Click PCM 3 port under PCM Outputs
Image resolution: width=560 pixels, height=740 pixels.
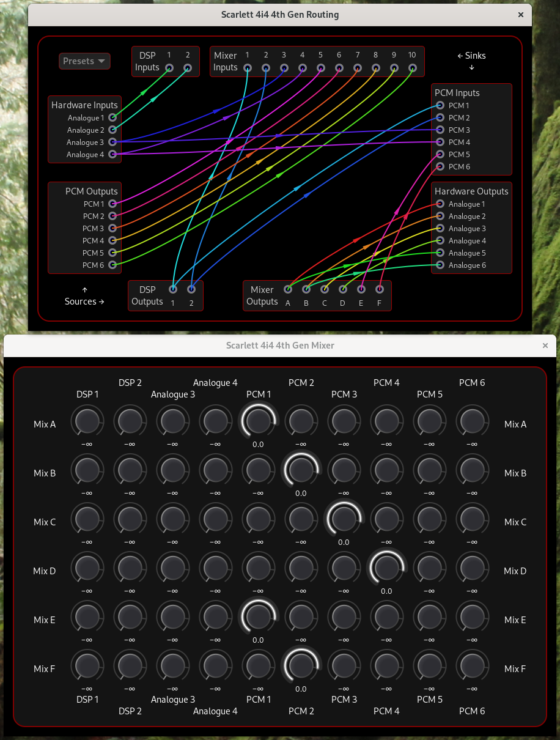pos(112,228)
